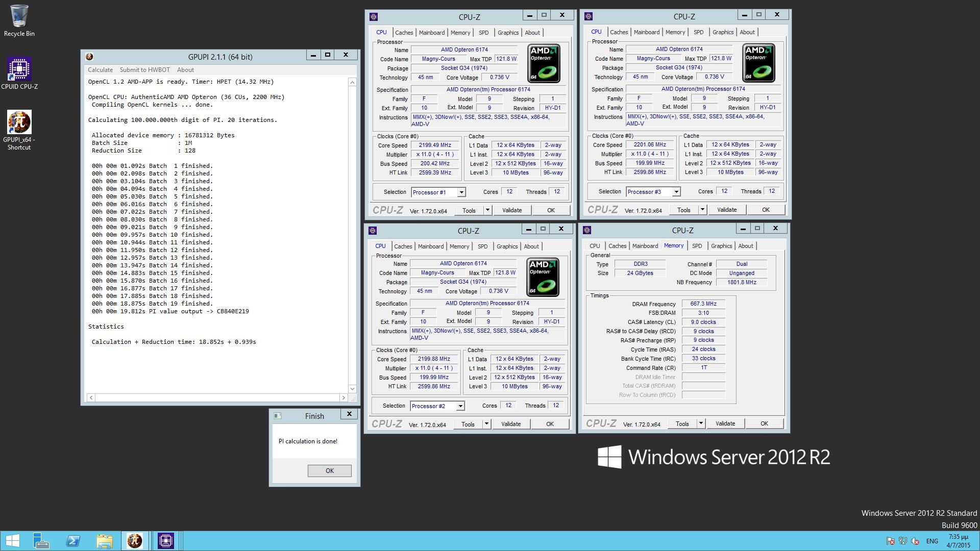The image size is (980, 551).
Task: Click OK in Processor #1 CPU-Z window
Action: pos(551,210)
